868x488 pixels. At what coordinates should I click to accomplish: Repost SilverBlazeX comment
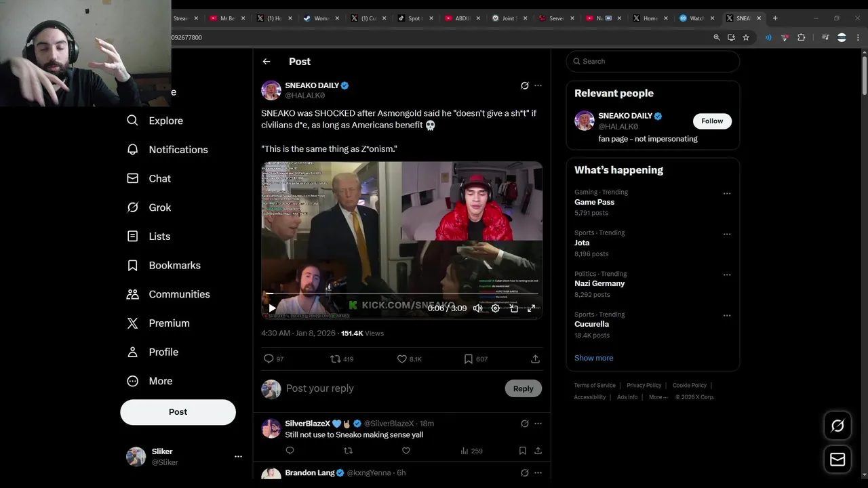[x=348, y=451]
